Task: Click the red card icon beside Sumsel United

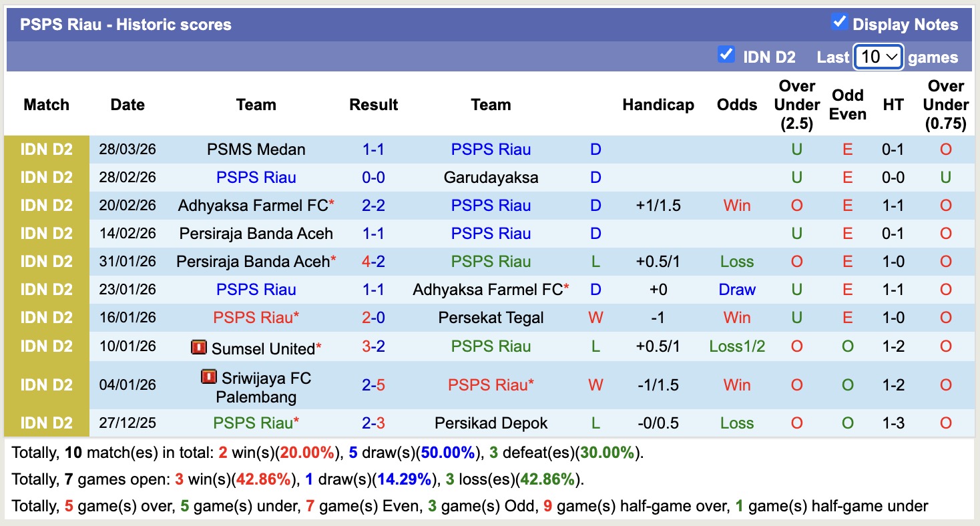Action: point(198,347)
